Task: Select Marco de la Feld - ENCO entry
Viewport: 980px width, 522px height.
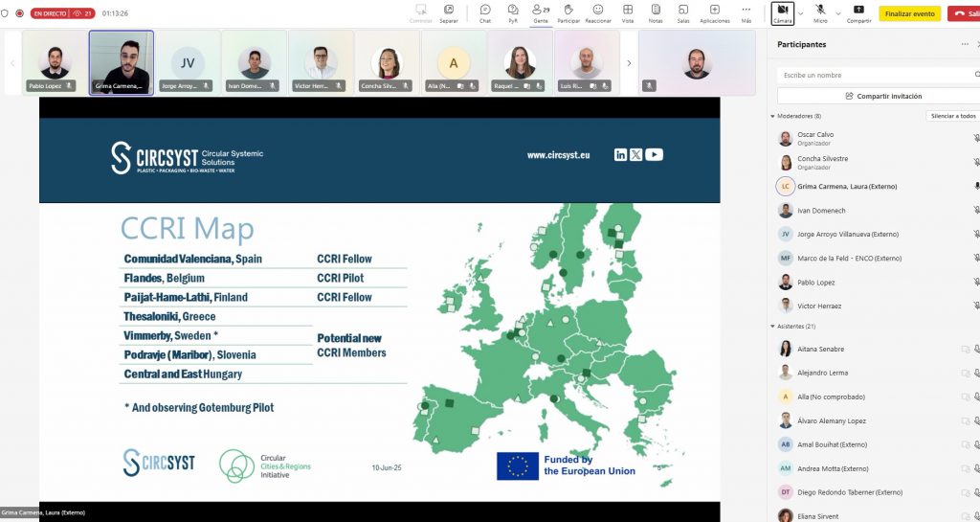Action: pos(875,258)
